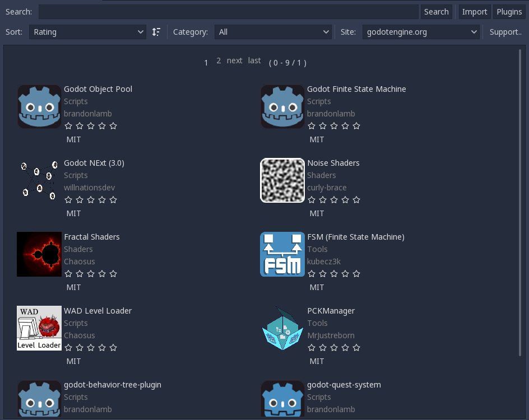The height and width of the screenshot is (420, 529).
Task: Open the Godot Object Pool asset icon
Action: (39, 106)
